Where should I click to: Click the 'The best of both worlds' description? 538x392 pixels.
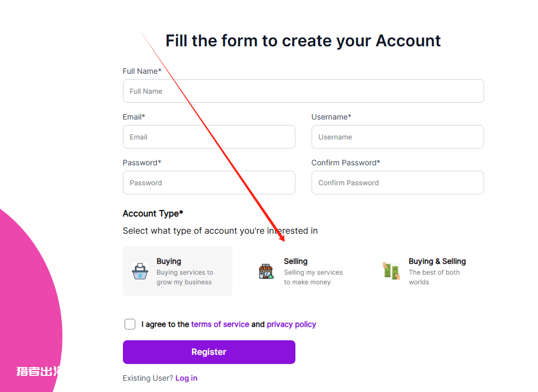tap(434, 277)
